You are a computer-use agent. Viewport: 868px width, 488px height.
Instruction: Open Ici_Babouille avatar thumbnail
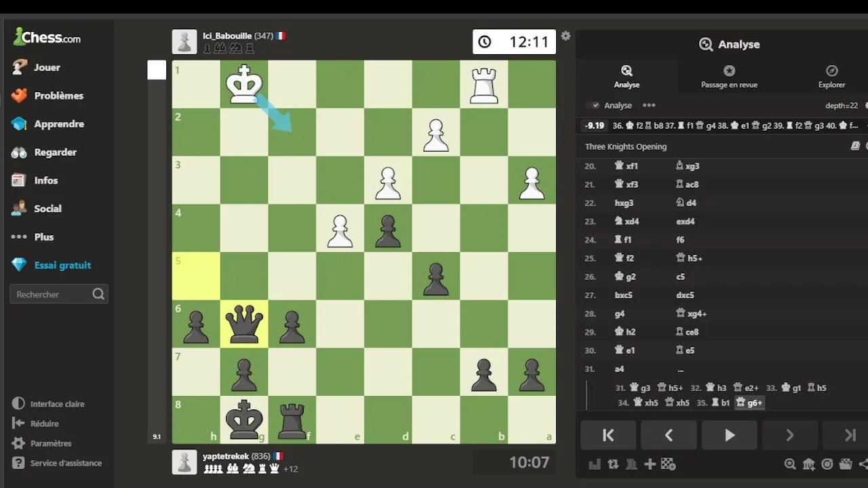[x=184, y=42]
